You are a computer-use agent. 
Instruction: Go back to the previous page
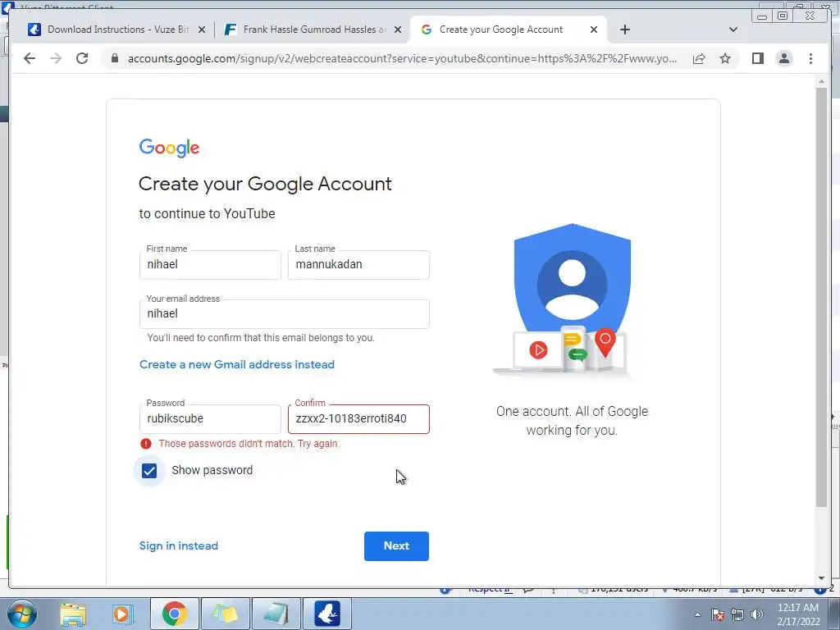click(30, 58)
